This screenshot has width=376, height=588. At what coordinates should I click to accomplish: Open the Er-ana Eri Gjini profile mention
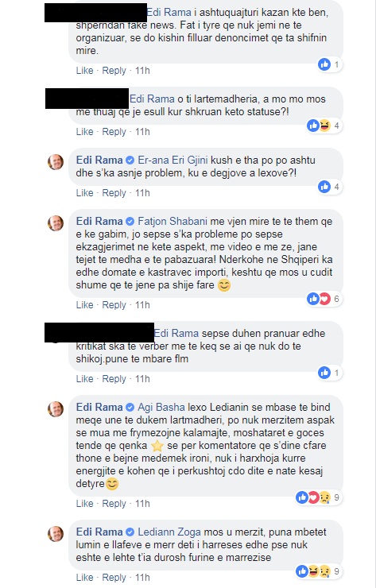pyautogui.click(x=172, y=161)
